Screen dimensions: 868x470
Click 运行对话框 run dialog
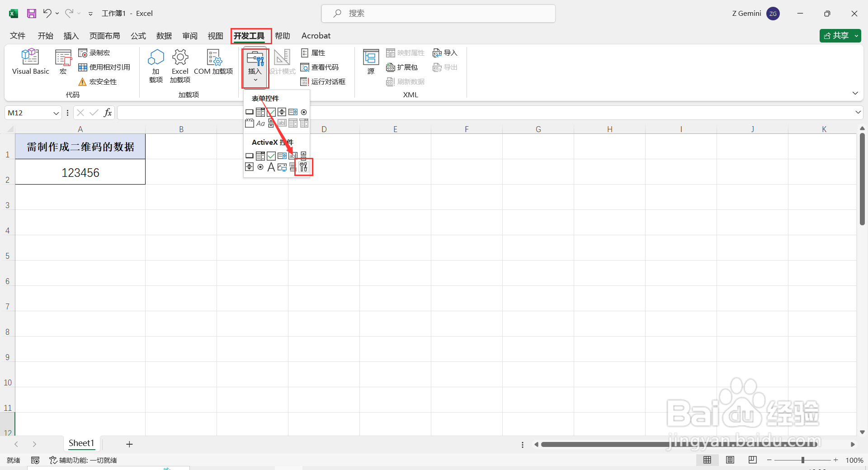tap(323, 81)
